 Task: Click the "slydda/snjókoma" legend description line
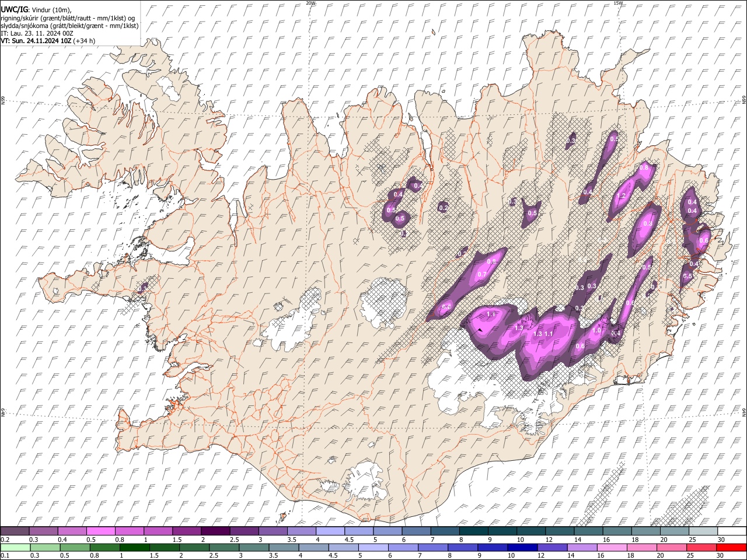click(70, 26)
